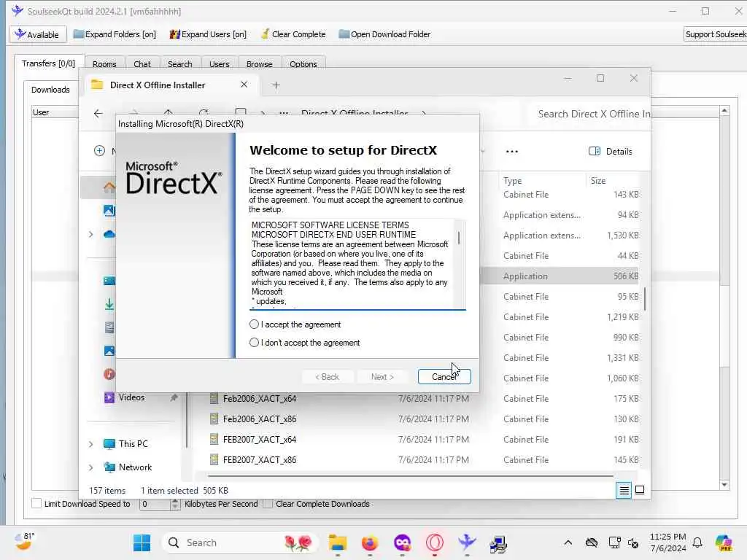Click the download speed spinner arrows
The image size is (747, 560).
pyautogui.click(x=175, y=504)
